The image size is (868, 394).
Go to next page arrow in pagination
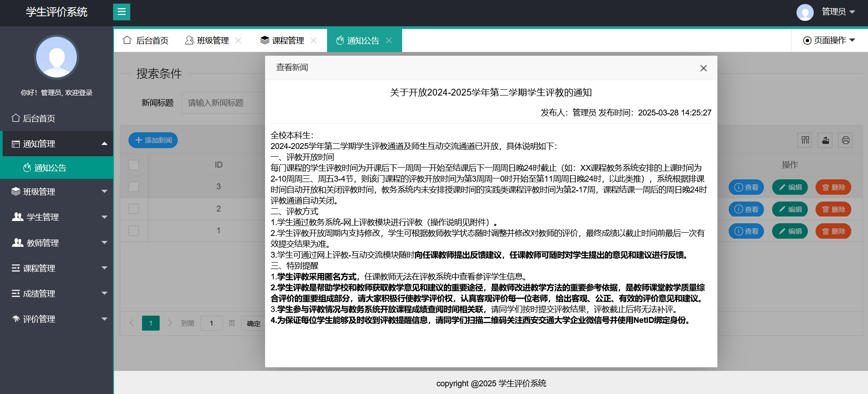[170, 323]
